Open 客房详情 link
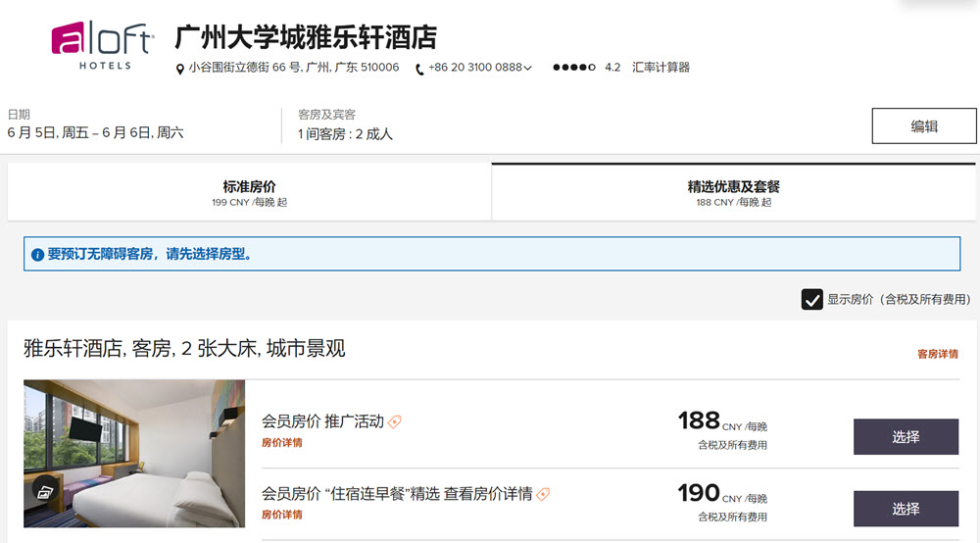This screenshot has height=543, width=980. click(938, 354)
